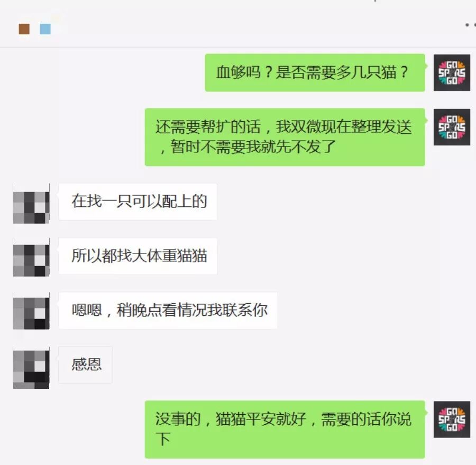Click the blue square in chat header
The height and width of the screenshot is (465, 476).
(x=45, y=29)
